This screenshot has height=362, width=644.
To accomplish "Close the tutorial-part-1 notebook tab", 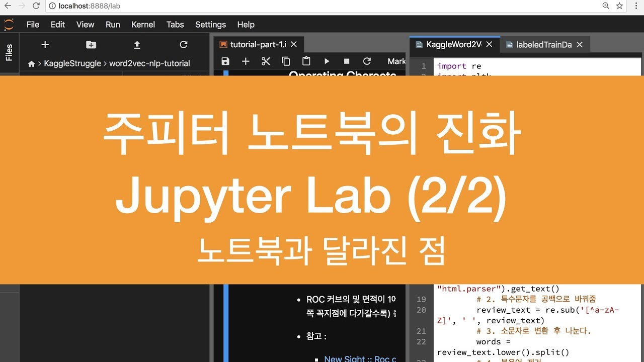I will click(294, 44).
